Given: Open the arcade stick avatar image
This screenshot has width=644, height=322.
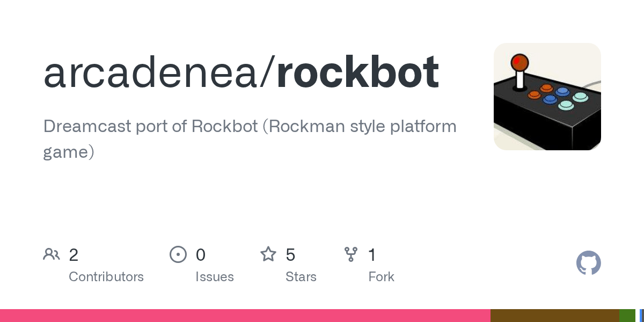Looking at the screenshot, I should [x=547, y=97].
